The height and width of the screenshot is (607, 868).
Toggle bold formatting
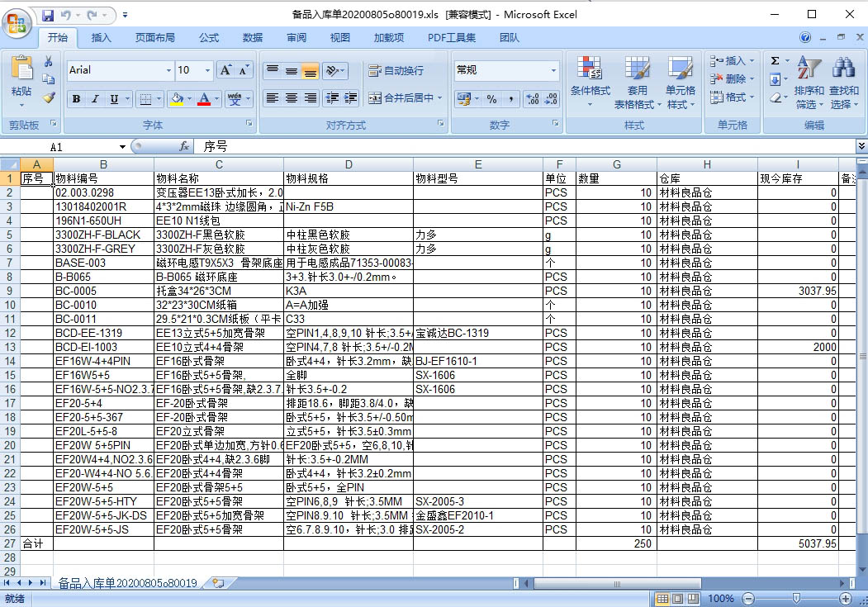click(x=76, y=99)
